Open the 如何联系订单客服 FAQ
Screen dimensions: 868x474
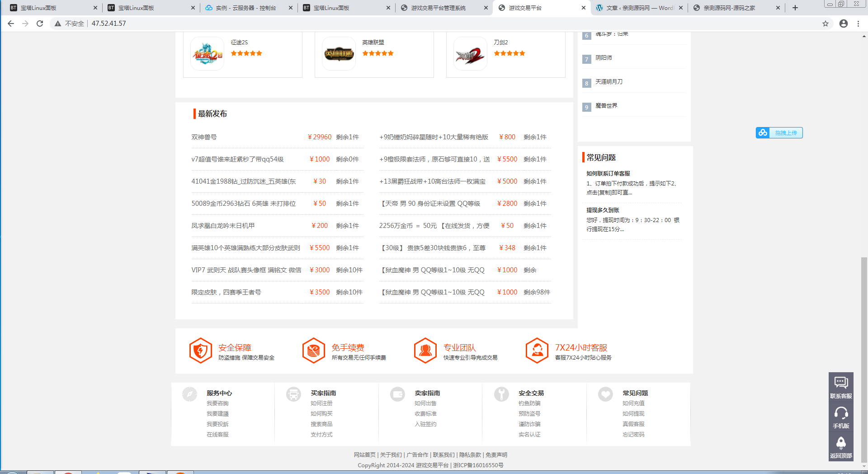(608, 174)
